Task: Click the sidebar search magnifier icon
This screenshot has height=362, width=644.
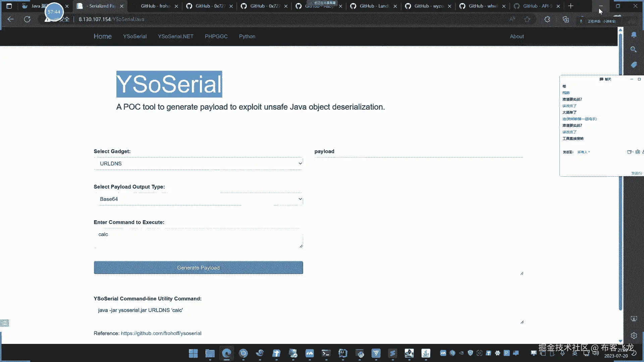Action: pyautogui.click(x=634, y=50)
